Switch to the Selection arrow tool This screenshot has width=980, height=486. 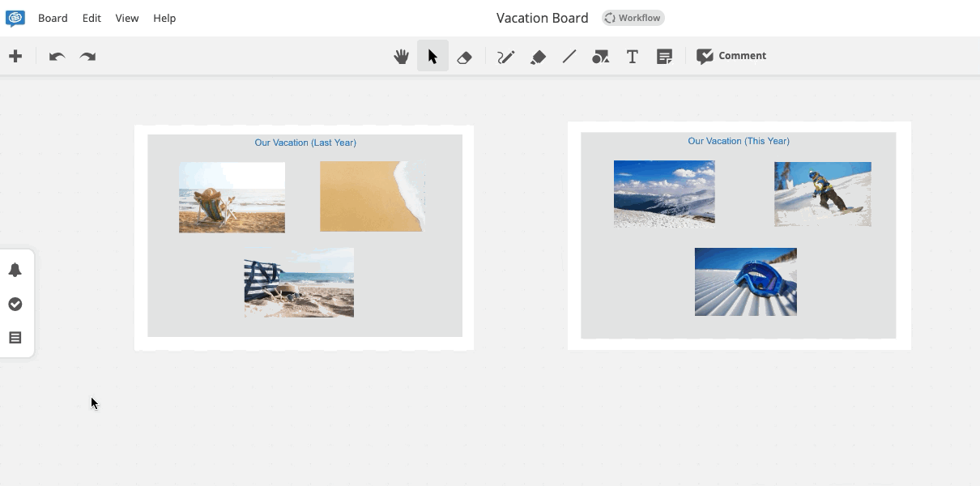[x=433, y=56]
